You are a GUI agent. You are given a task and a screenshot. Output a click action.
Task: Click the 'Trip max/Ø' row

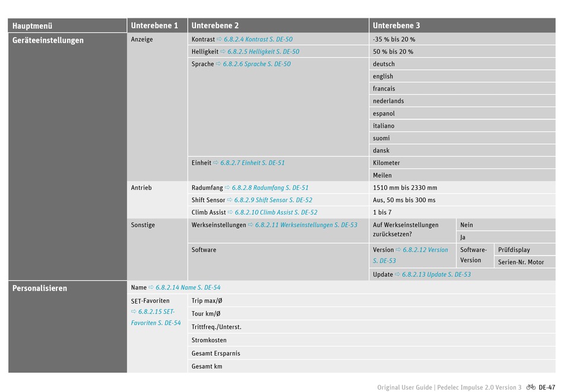(372, 301)
